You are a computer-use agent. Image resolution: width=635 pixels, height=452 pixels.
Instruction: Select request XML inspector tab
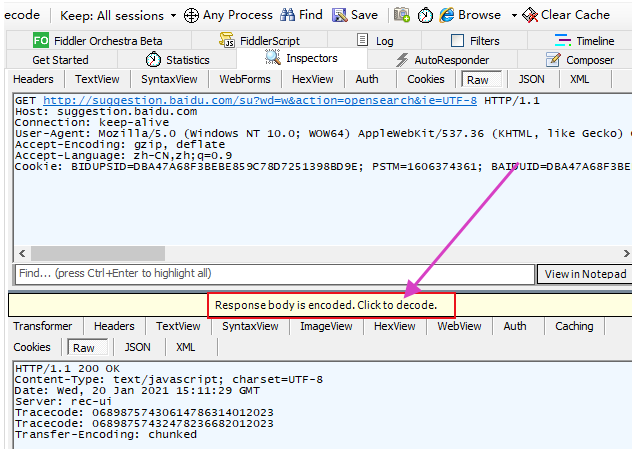580,79
